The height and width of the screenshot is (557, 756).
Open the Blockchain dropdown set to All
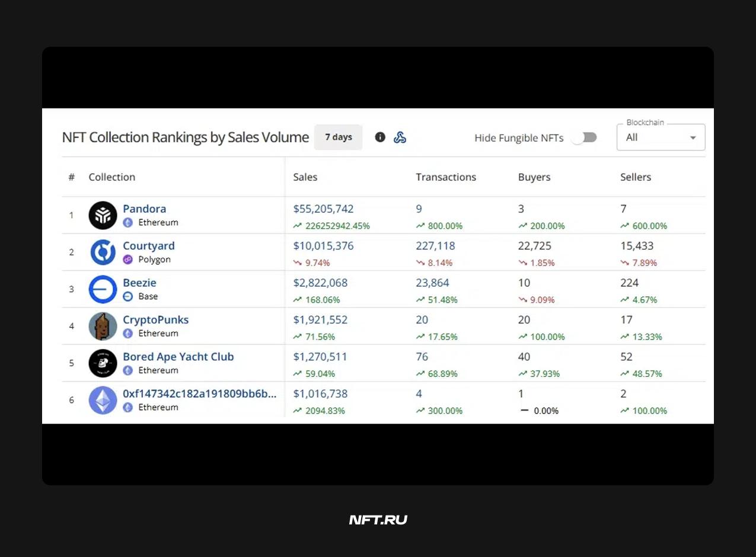coord(661,137)
